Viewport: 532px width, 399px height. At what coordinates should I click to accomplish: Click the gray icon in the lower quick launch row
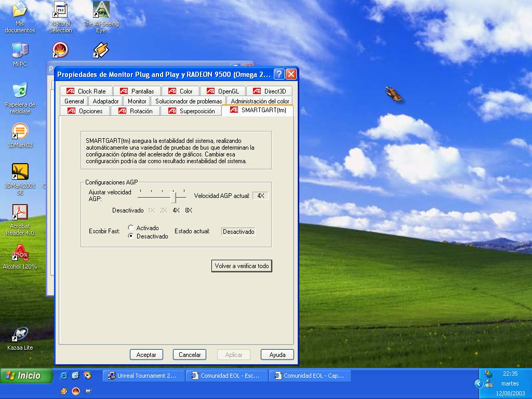point(87,391)
